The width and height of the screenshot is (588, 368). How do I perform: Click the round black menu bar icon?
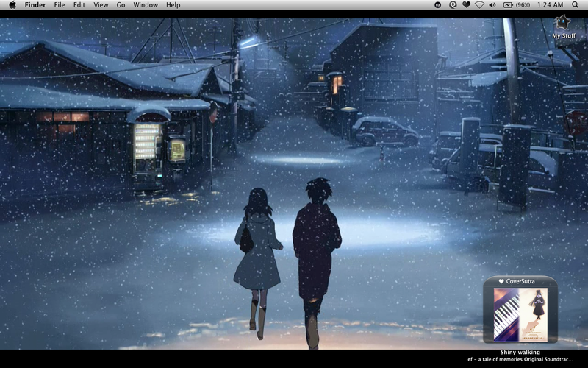tap(437, 5)
